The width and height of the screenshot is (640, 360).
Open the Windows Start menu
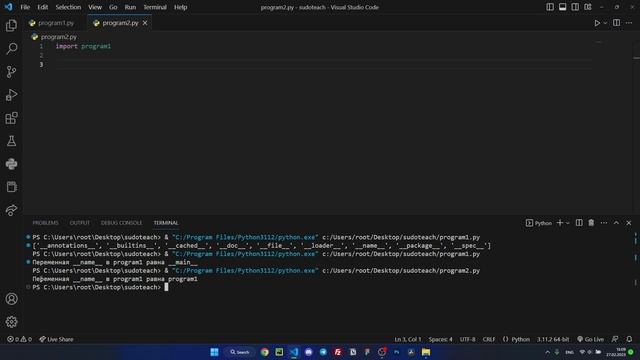pyautogui.click(x=214, y=352)
